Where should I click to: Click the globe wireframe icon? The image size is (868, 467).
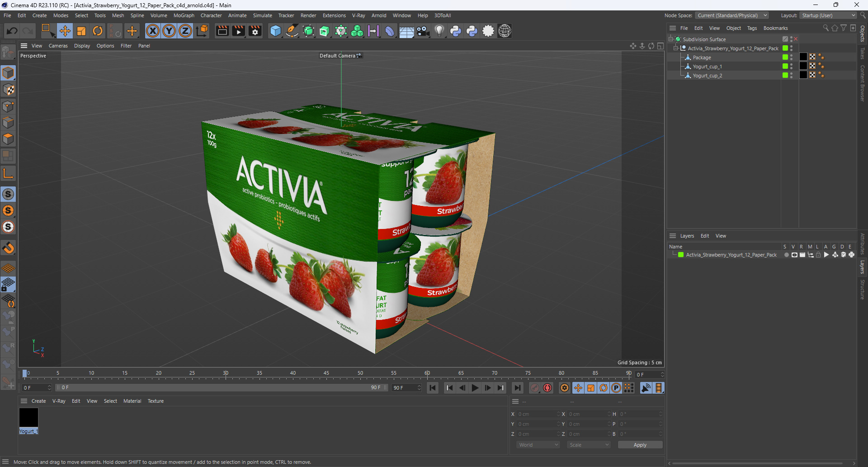click(x=505, y=31)
